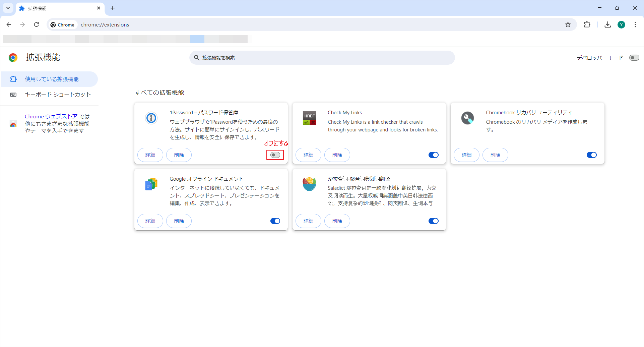Remove Check My Links with 削除
This screenshot has width=644, height=347.
click(337, 155)
